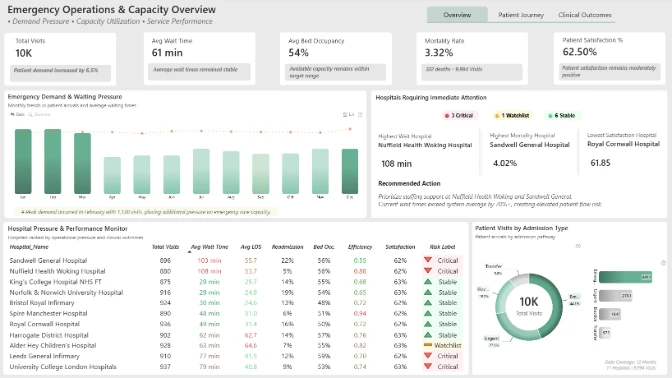This screenshot has height=378, width=672.
Task: Open the Clinical Outcomes tab
Action: click(585, 15)
